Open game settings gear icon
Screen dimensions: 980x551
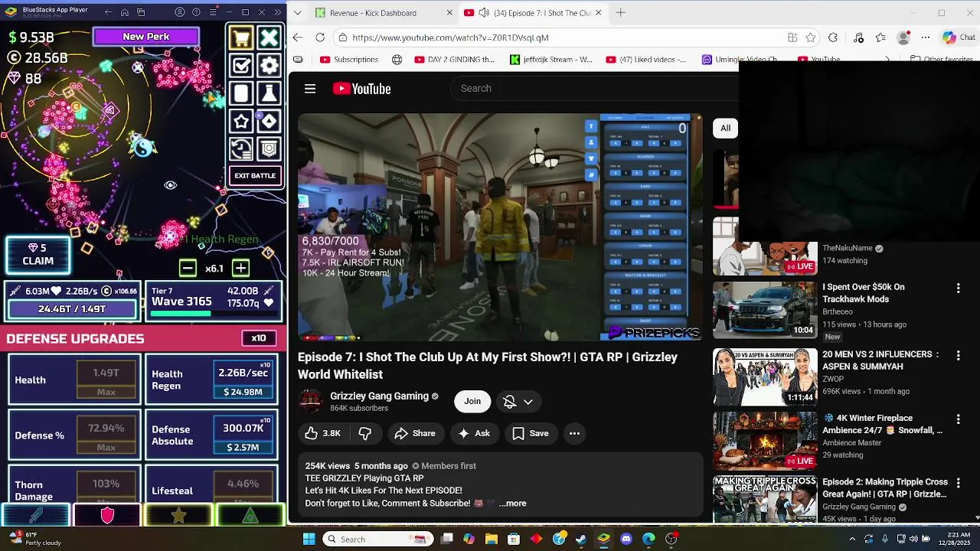tap(269, 66)
